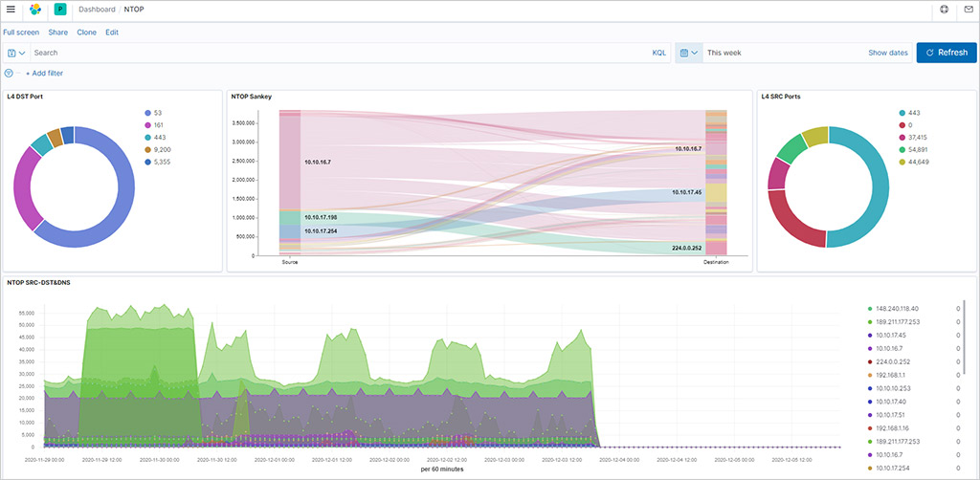
Task: Select the Edit menu item
Action: coord(112,32)
